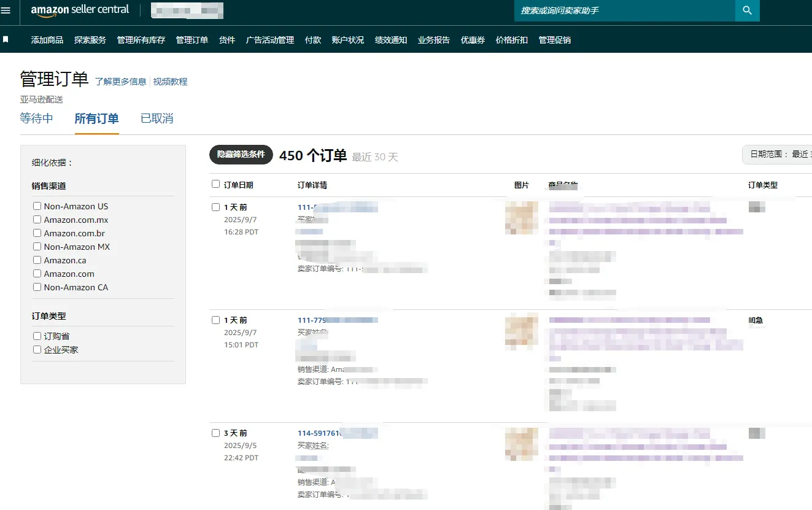Tick the Amazon.com sales channel checkbox

pos(37,274)
